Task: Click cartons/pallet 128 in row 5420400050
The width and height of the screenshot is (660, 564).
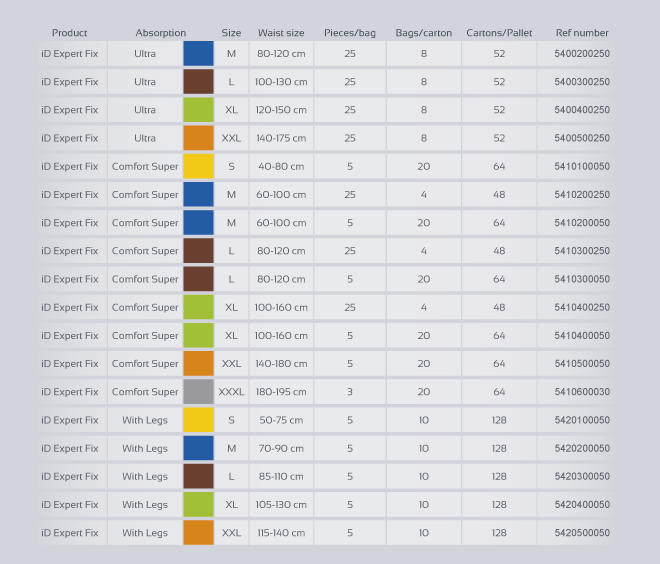Action: pyautogui.click(x=499, y=505)
